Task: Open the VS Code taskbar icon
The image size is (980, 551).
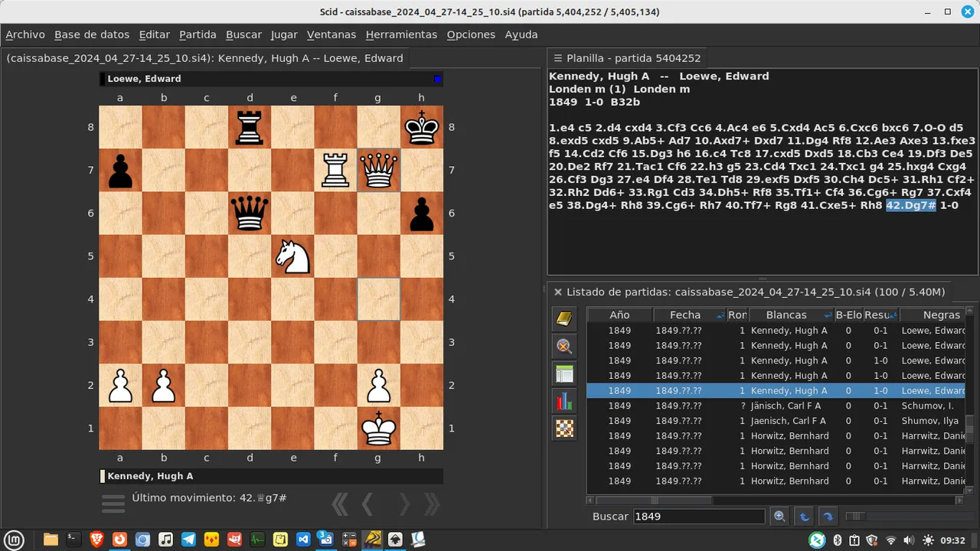Action: [303, 540]
